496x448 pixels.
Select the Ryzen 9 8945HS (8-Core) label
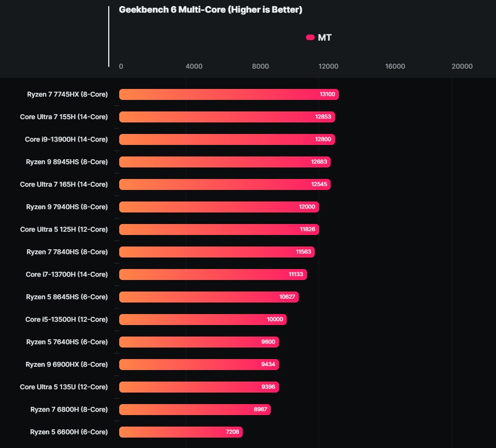(x=67, y=161)
